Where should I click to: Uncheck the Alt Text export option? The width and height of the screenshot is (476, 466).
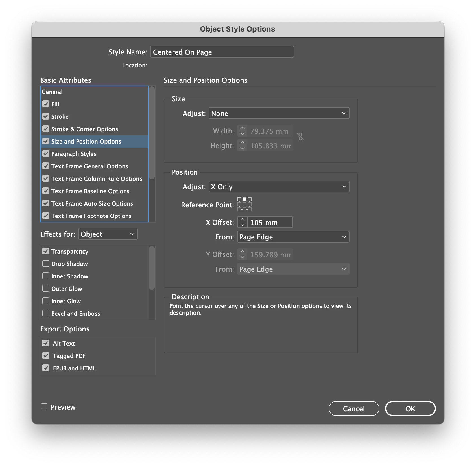point(46,343)
